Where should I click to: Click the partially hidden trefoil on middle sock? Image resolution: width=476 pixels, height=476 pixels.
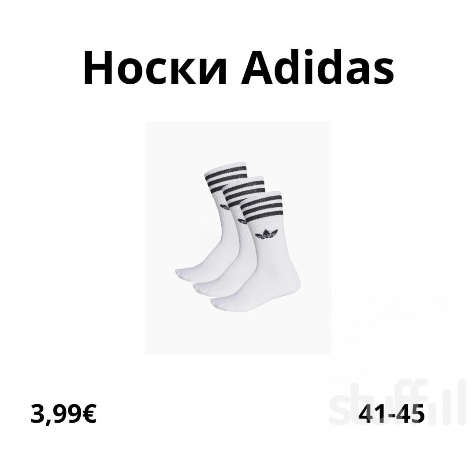[242, 222]
